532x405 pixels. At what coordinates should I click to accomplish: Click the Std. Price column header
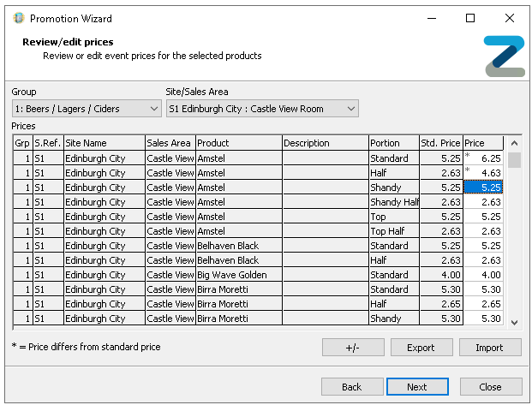coord(440,143)
